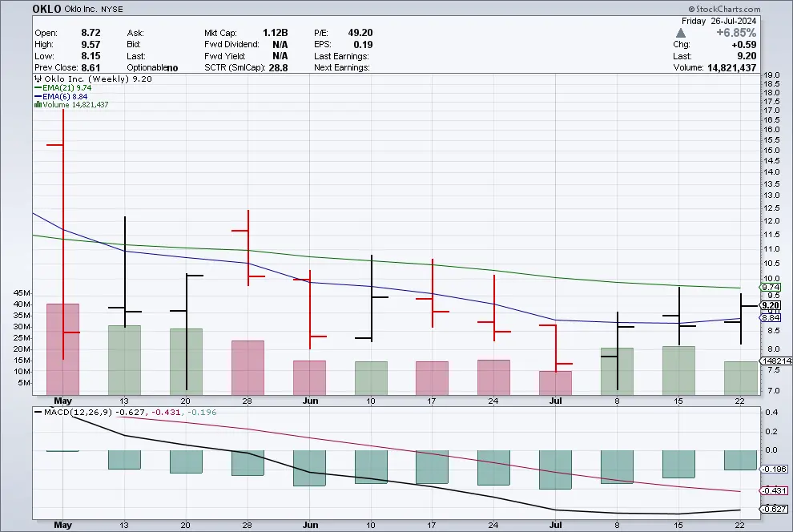Click the May week volume bar
The width and height of the screenshot is (793, 532).
(x=62, y=349)
